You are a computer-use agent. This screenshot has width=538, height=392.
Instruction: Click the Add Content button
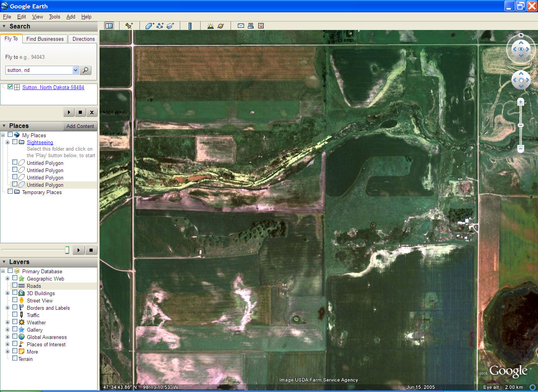click(80, 126)
